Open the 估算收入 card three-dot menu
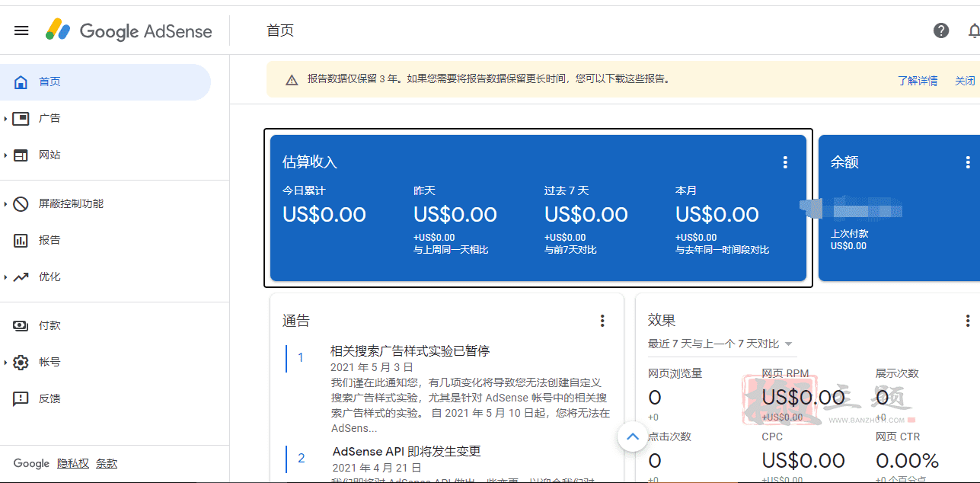This screenshot has height=483, width=980. pyautogui.click(x=785, y=162)
